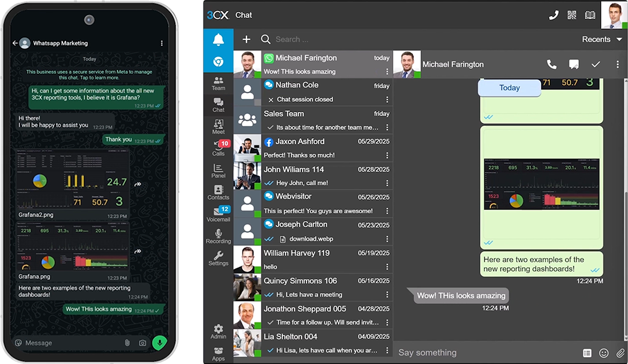The height and width of the screenshot is (364, 628).
Task: Toggle the notifications bell in the sidebar
Action: (x=218, y=39)
